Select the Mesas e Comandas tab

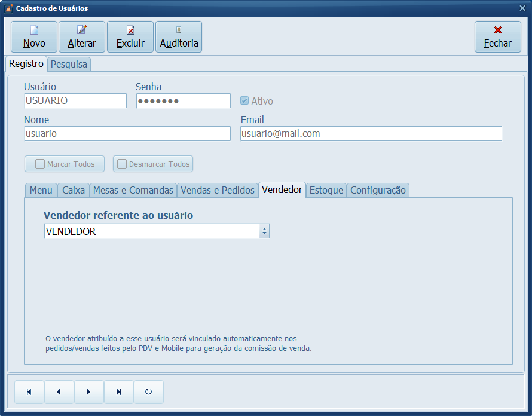[x=133, y=190]
